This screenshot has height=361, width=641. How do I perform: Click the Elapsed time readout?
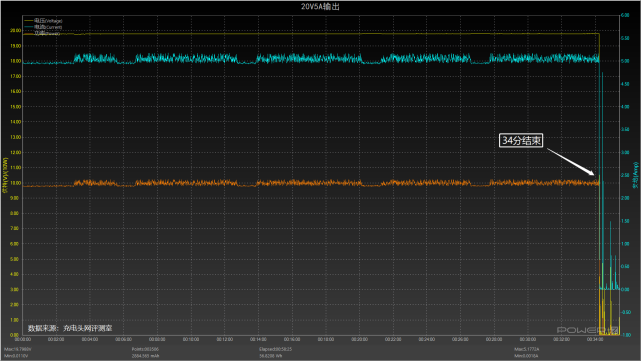[x=276, y=350]
